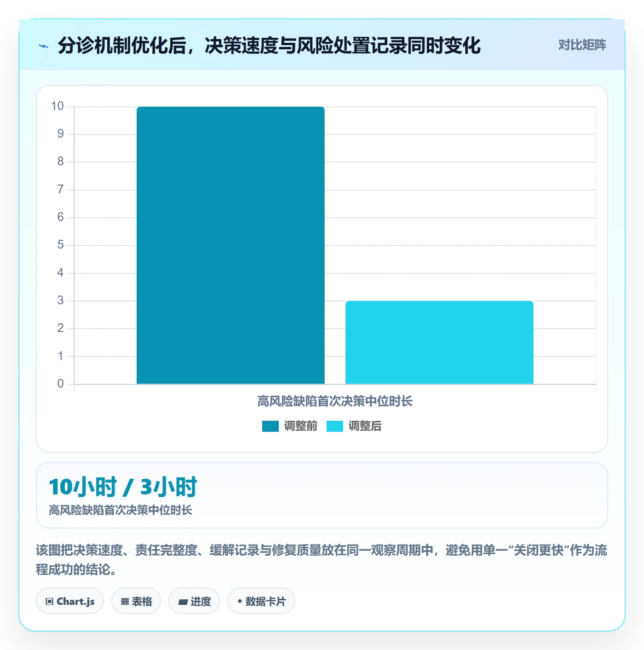This screenshot has height=650, width=644.
Task: Click the 对比矩阵 label in the header
Action: click(x=582, y=45)
